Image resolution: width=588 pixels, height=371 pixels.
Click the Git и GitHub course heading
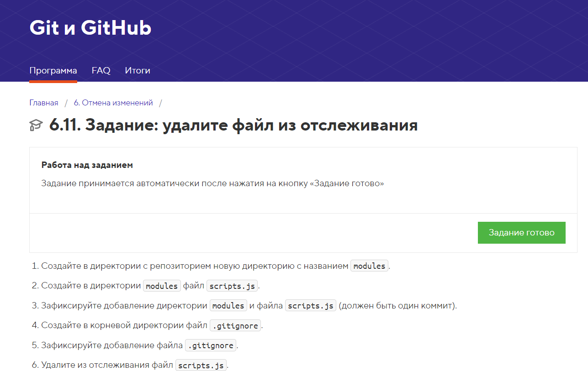pyautogui.click(x=90, y=28)
